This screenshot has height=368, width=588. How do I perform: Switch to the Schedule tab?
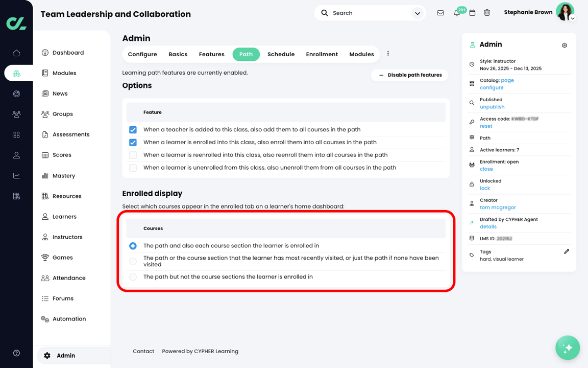click(281, 54)
